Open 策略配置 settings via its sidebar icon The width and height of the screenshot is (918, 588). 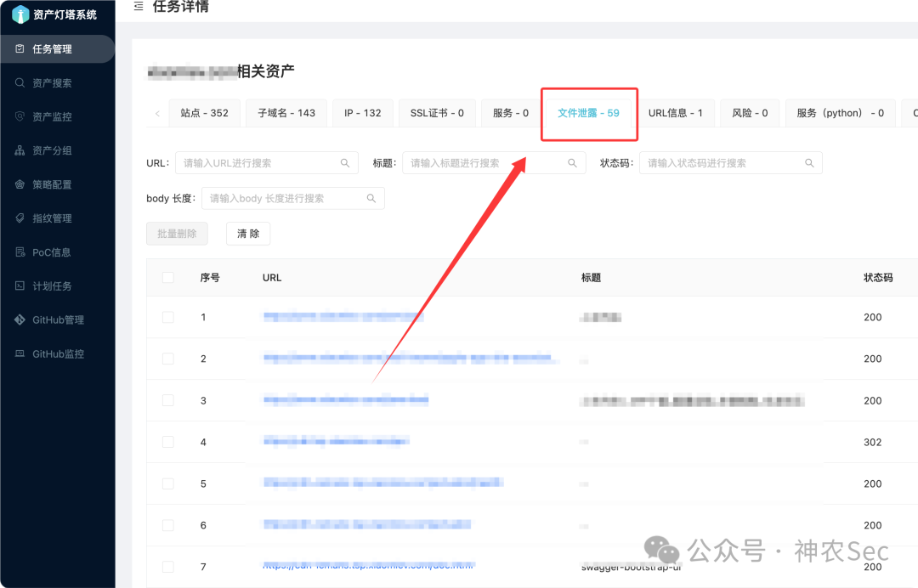[21, 184]
